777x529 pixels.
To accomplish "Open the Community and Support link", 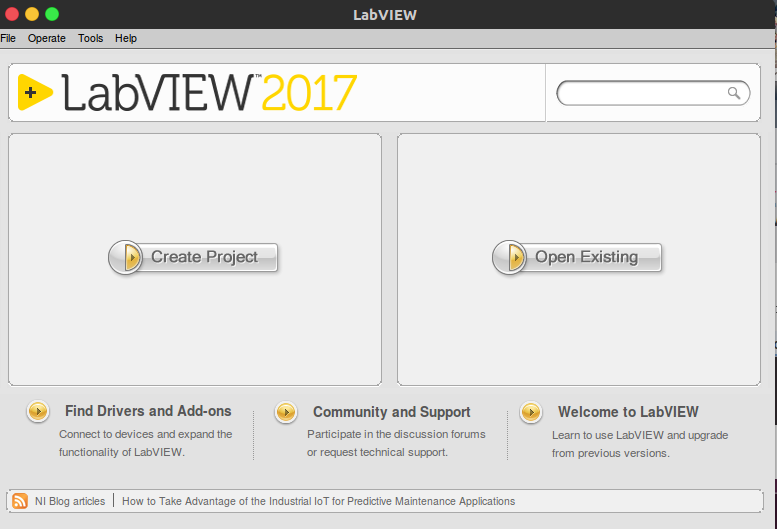I will [x=391, y=412].
